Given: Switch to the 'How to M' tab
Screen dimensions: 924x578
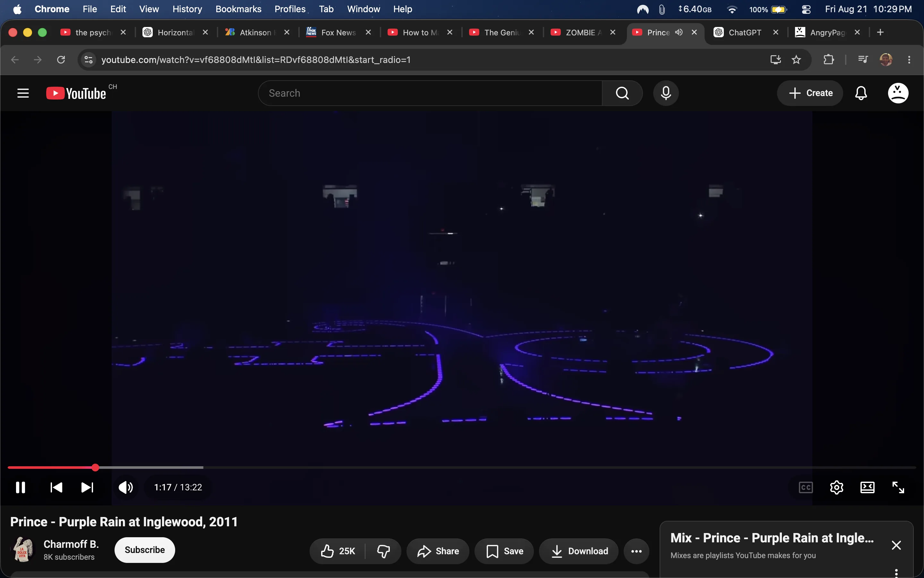Looking at the screenshot, I should pos(420,32).
